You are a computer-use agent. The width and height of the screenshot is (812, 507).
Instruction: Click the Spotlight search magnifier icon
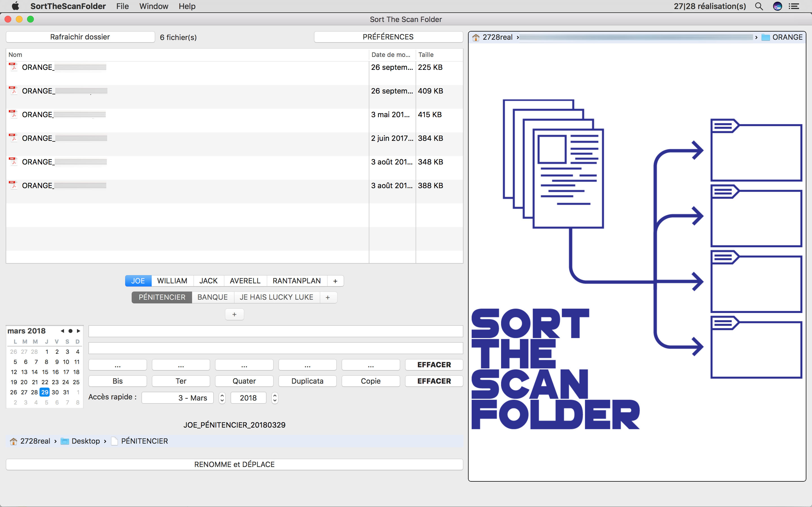tap(759, 6)
